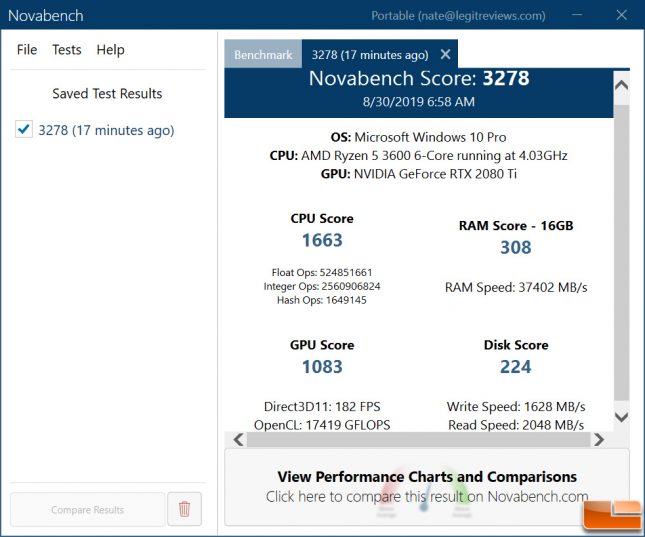Open the Help menu

pyautogui.click(x=110, y=50)
